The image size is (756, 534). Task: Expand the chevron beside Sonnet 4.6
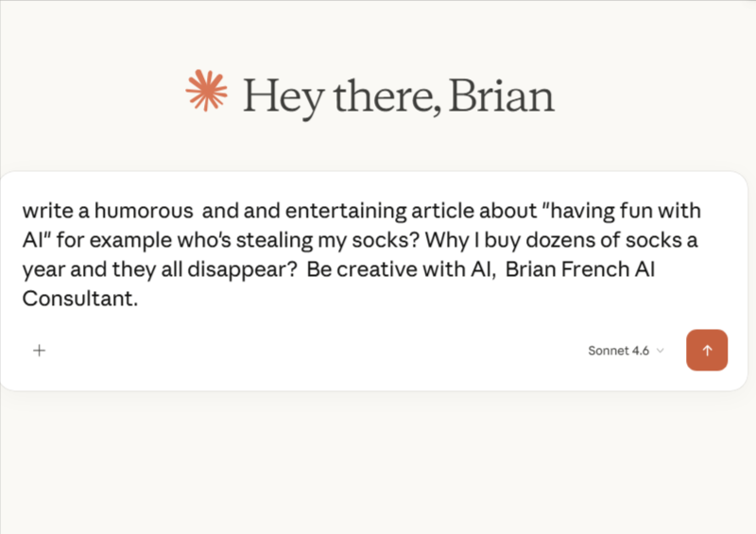click(661, 351)
